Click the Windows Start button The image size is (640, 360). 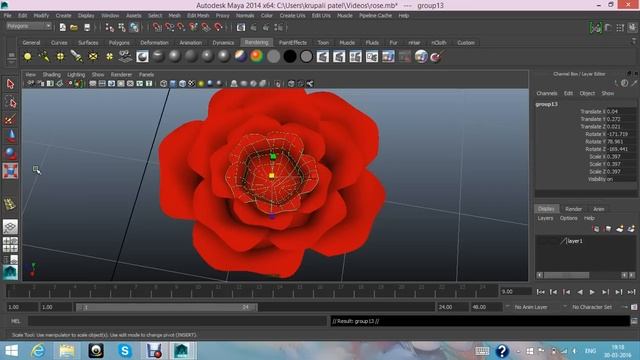pyautogui.click(x=11, y=351)
